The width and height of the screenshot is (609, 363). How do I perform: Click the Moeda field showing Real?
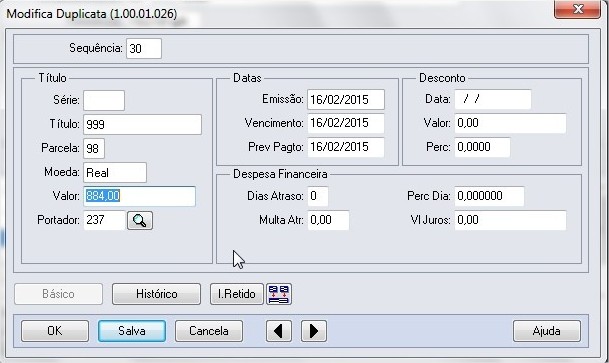(x=115, y=172)
